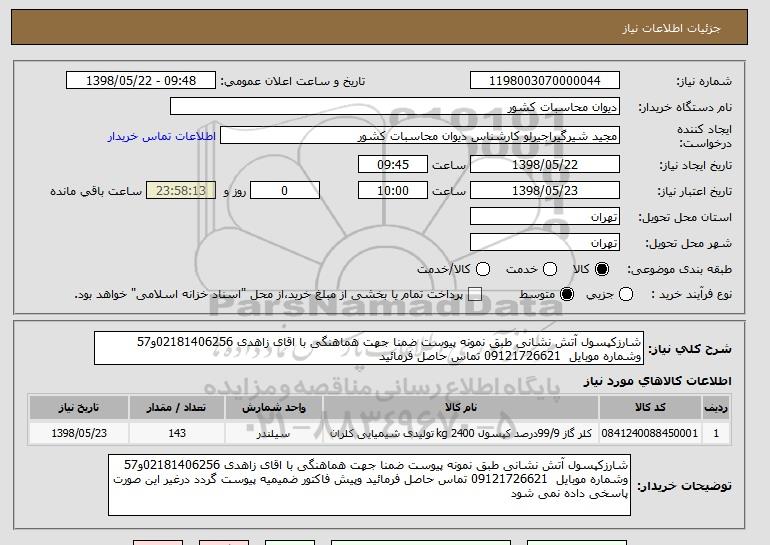Select the کالا radio button
Viewport: 770px width, 545px height.
(x=602, y=269)
